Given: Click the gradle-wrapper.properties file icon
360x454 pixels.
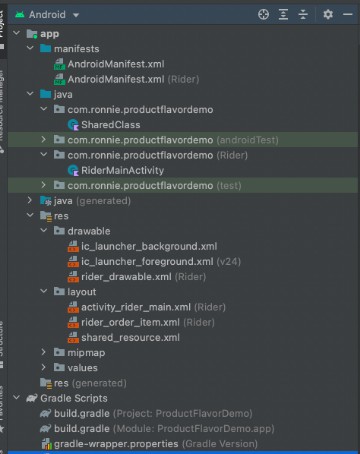Looking at the screenshot, I should (47, 444).
